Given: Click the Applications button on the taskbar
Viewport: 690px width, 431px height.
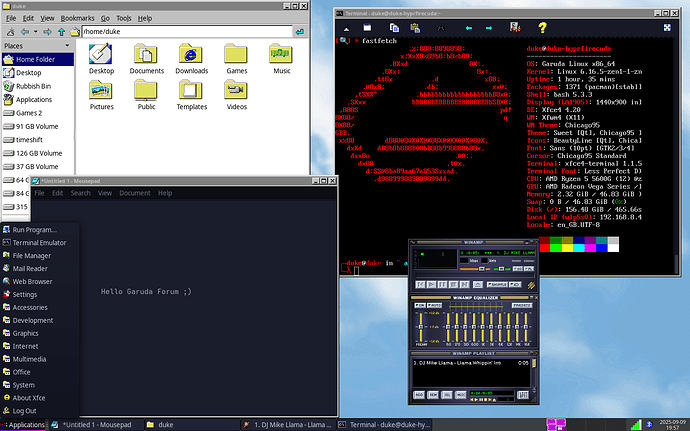Looking at the screenshot, I should click(x=24, y=424).
